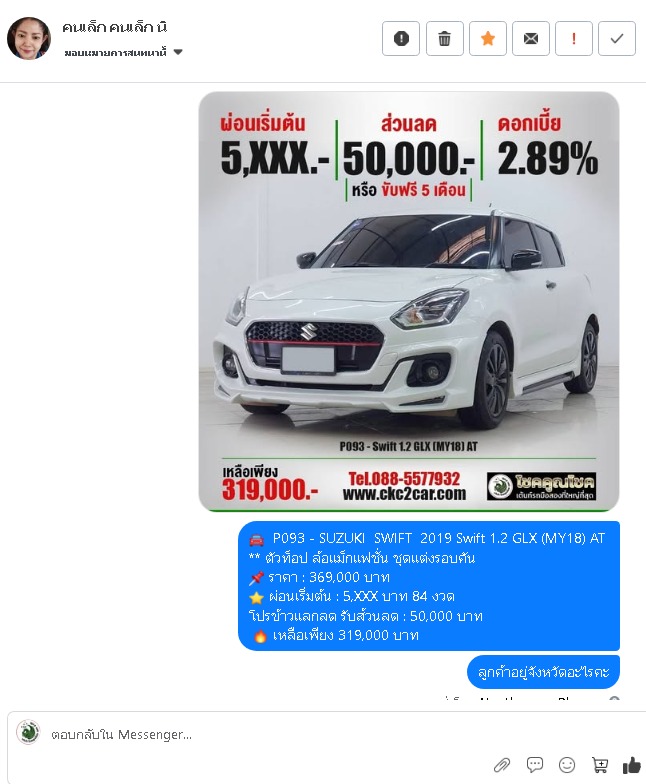This screenshot has width=646, height=784.
Task: Open the Suzuki Swift promotional image
Action: 408,302
